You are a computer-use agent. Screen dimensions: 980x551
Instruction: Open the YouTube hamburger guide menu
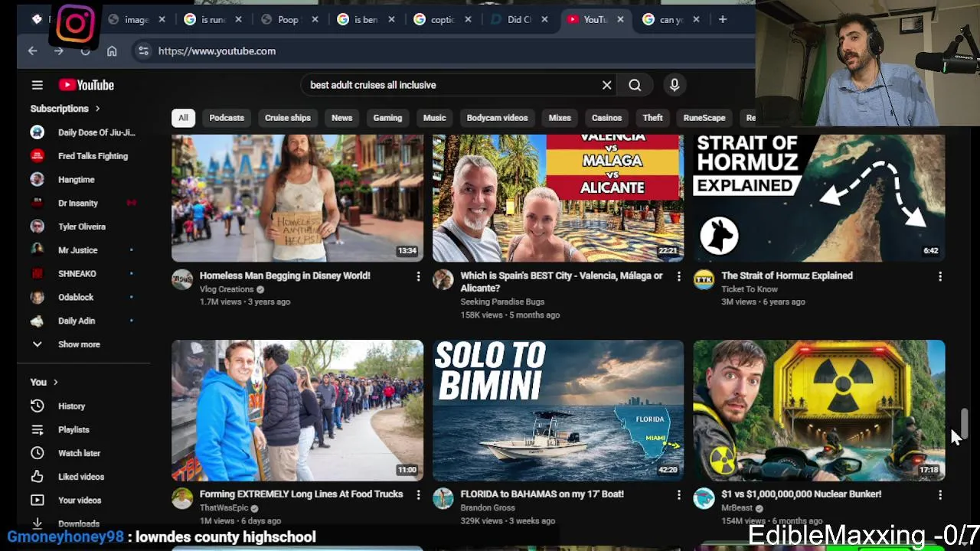(x=37, y=85)
